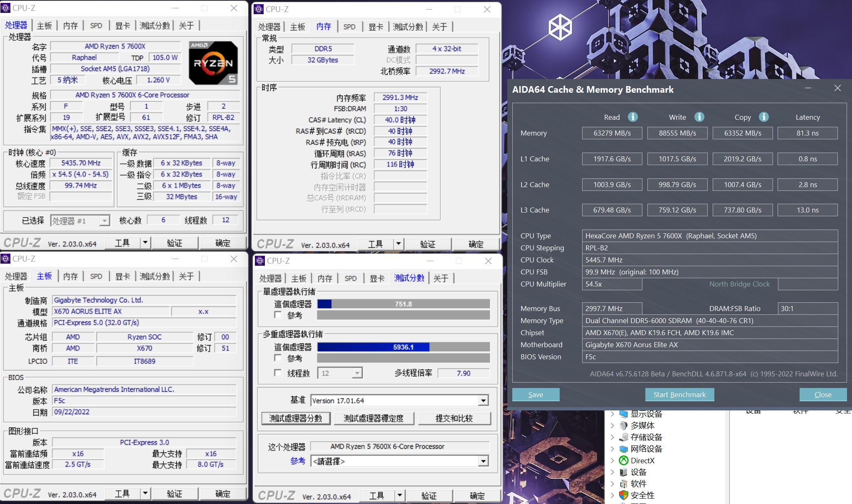Click the 测试处理器分数 benchmark button
This screenshot has height=504, width=852.
click(295, 418)
